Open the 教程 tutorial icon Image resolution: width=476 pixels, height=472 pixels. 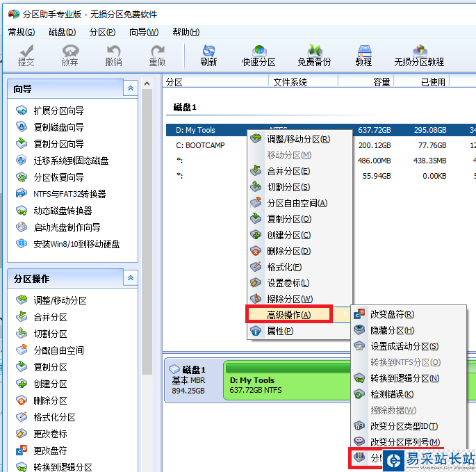(x=363, y=56)
